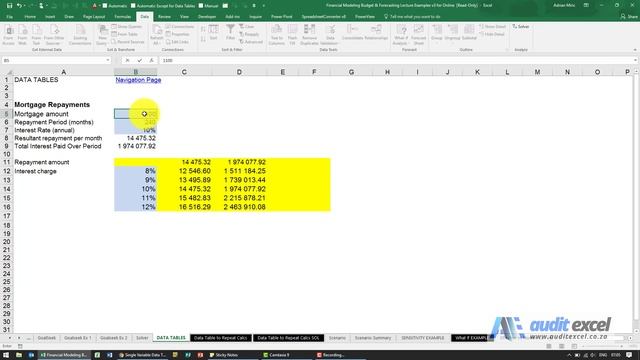640x360 pixels.
Task: Click into the formula bar input
Action: point(396,60)
